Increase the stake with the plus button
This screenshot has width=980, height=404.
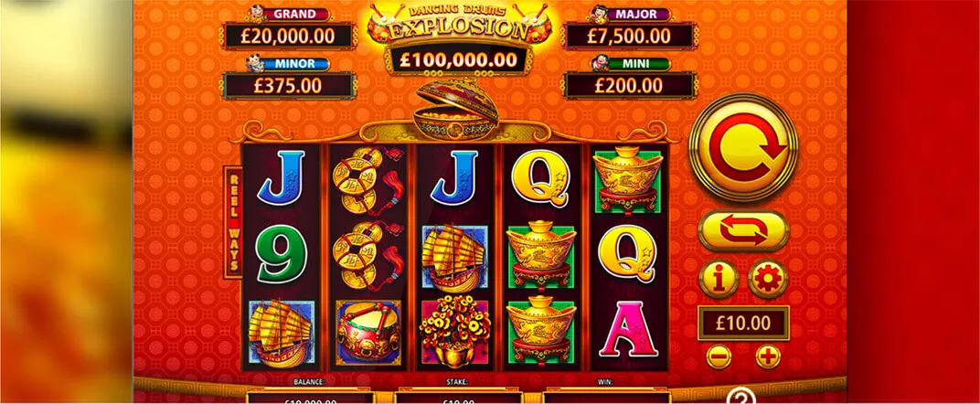tap(768, 356)
